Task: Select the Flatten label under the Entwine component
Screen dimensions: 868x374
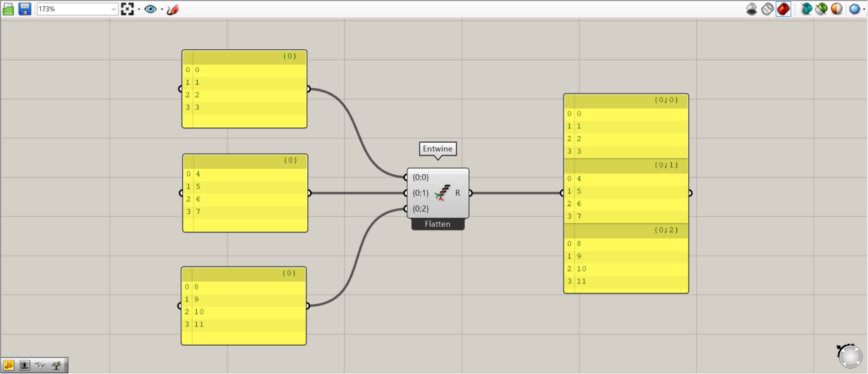Action: click(x=437, y=224)
